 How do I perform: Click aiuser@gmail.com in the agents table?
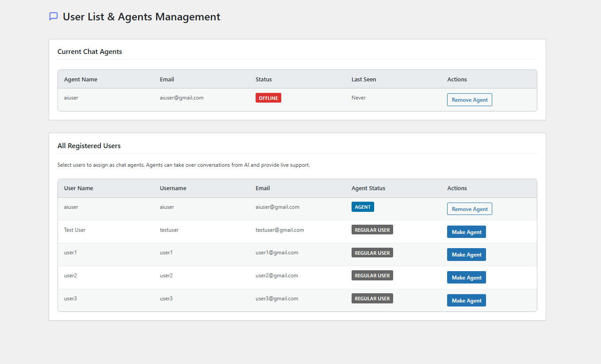coord(182,98)
